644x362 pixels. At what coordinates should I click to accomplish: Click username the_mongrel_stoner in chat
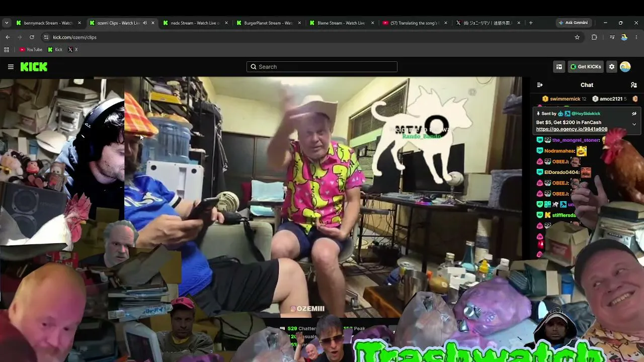point(576,140)
